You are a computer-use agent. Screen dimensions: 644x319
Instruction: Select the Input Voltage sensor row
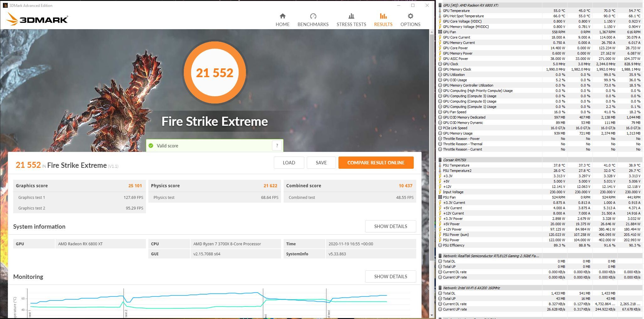540,192
